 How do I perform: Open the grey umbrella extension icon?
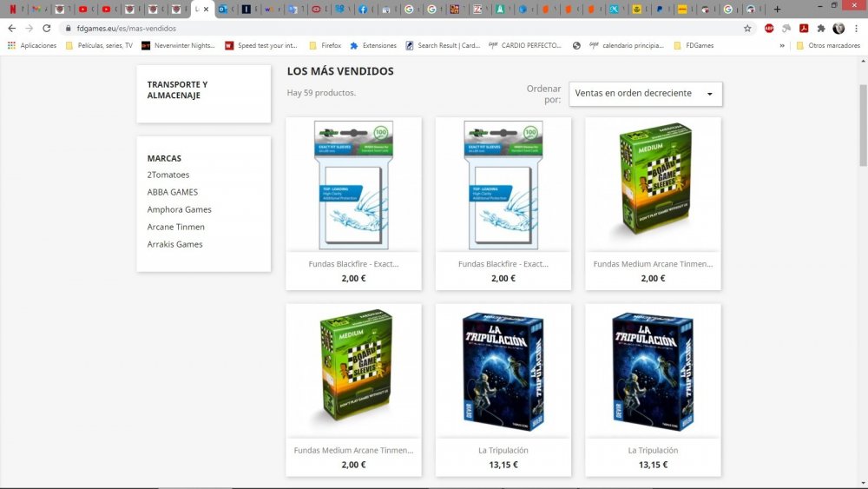point(786,29)
